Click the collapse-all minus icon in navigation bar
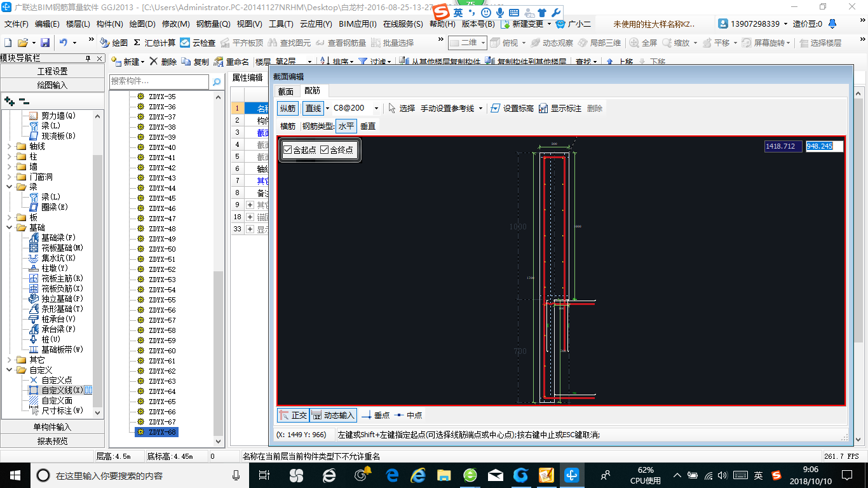 point(24,100)
